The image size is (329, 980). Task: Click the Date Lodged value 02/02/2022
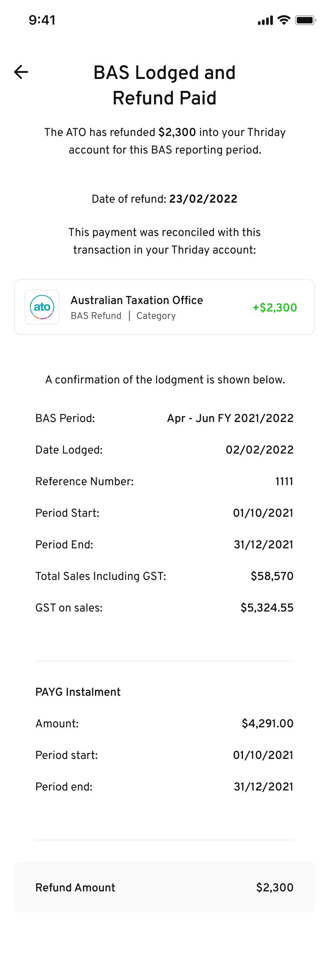[259, 450]
